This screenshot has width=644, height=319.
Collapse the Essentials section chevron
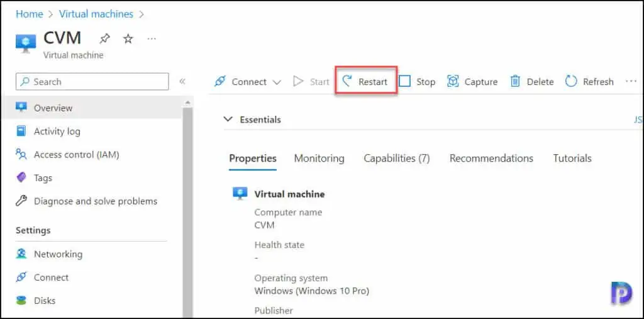click(227, 119)
